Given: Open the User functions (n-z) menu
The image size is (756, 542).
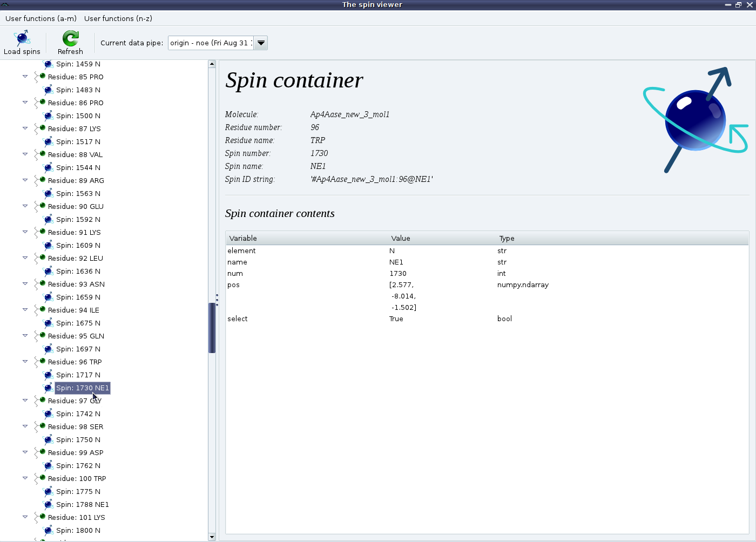Looking at the screenshot, I should click(118, 18).
